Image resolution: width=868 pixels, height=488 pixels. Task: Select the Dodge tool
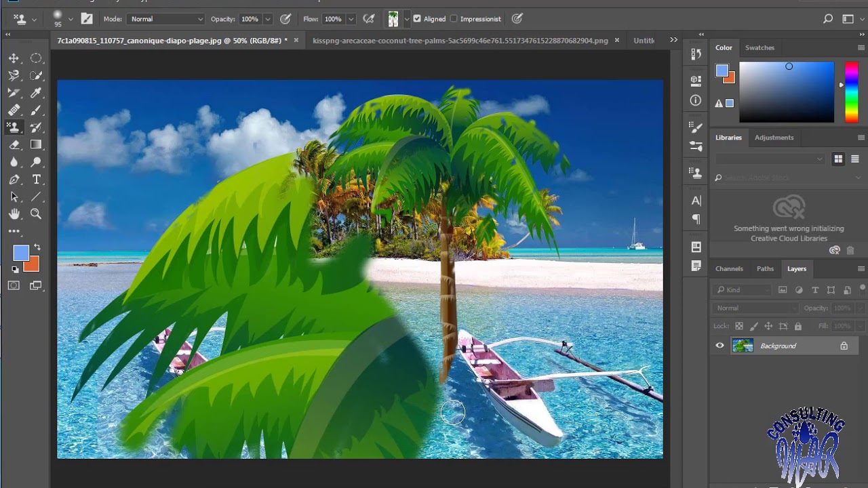36,162
